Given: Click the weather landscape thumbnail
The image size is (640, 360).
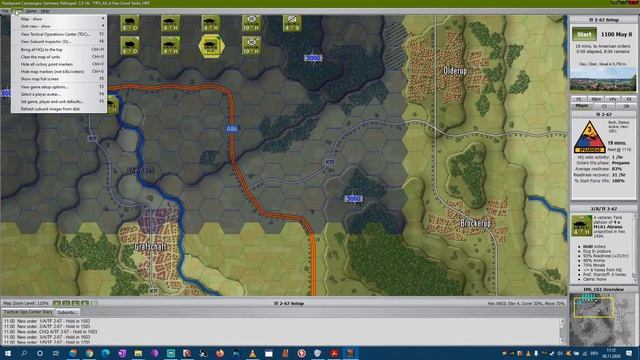Looking at the screenshot, I should [x=603, y=79].
